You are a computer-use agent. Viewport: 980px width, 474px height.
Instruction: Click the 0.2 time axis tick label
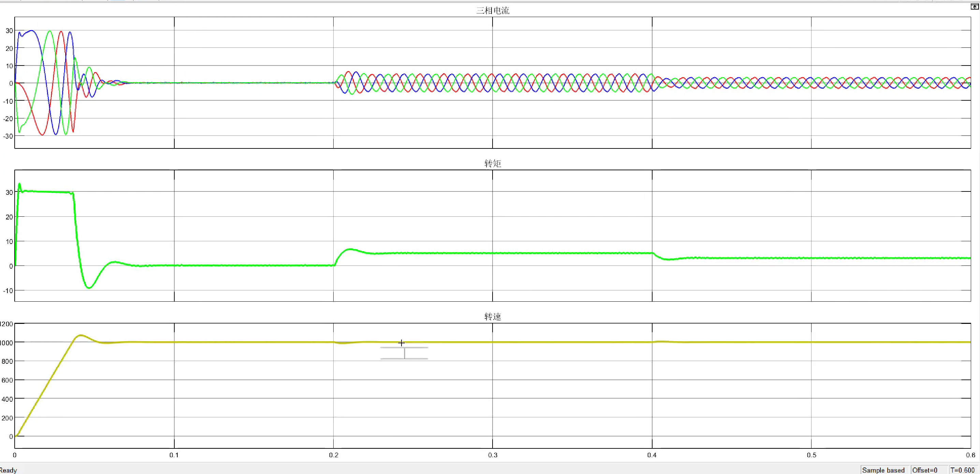[x=333, y=455]
